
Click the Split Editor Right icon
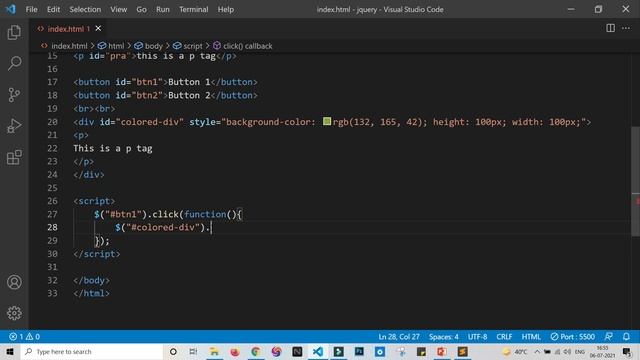(x=610, y=28)
